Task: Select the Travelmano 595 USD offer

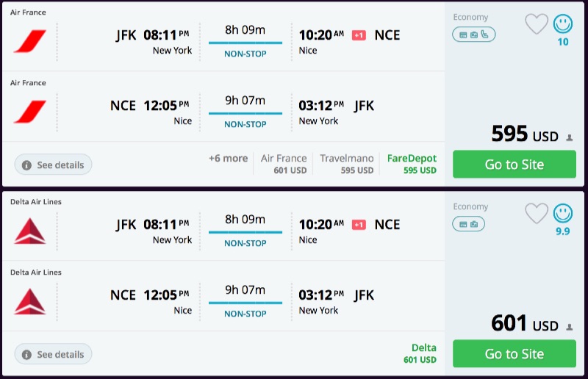Action: coord(347,164)
